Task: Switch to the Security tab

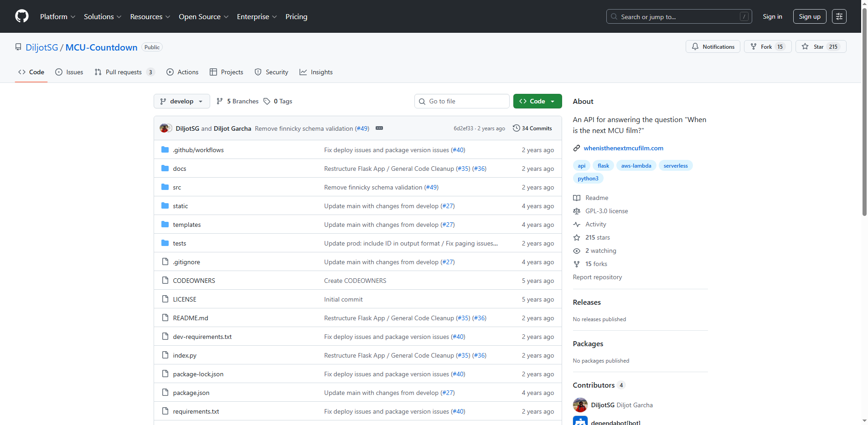Action: click(271, 72)
